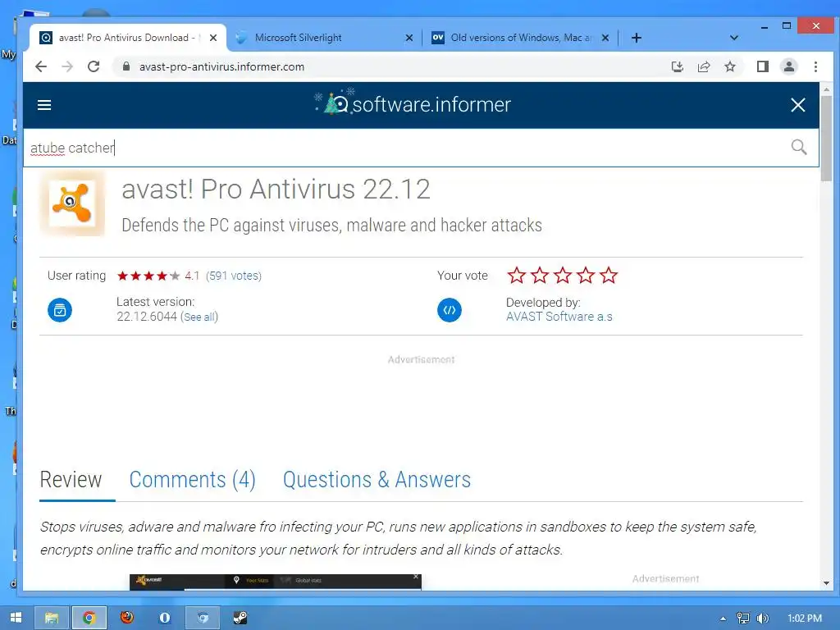Click the '22.12.6044' version number
The width and height of the screenshot is (840, 630).
pyautogui.click(x=147, y=317)
